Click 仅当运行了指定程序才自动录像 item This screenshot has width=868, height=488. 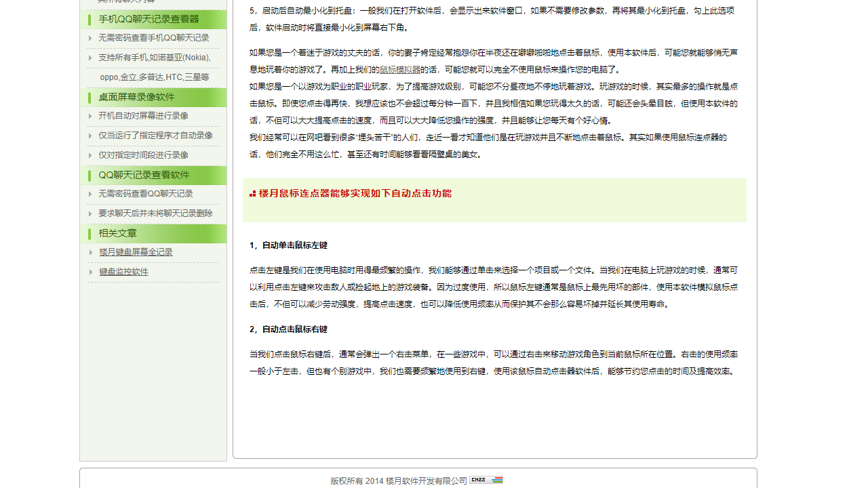pos(155,136)
